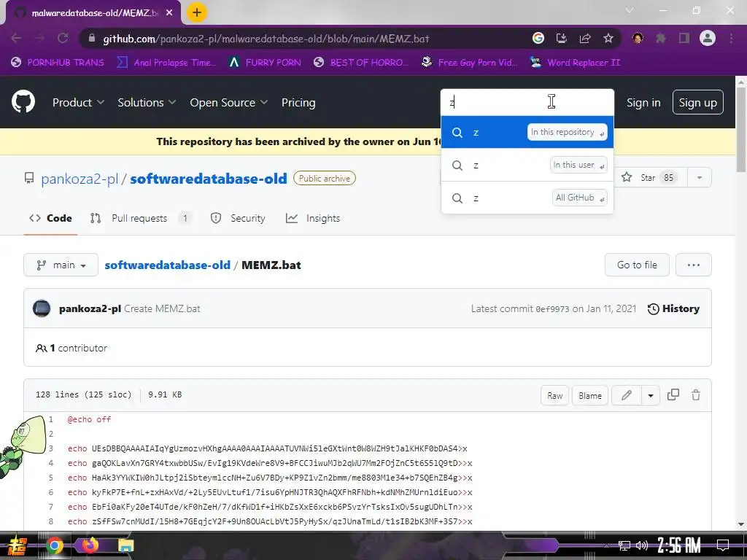The height and width of the screenshot is (560, 747).
Task: Expand the Solutions menu
Action: 147,102
